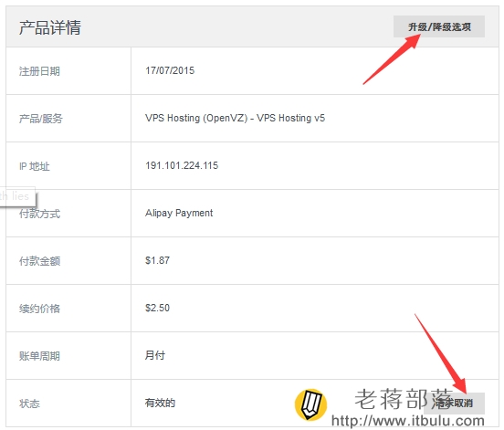Click the 状态 label
The image size is (504, 430).
coord(29,404)
